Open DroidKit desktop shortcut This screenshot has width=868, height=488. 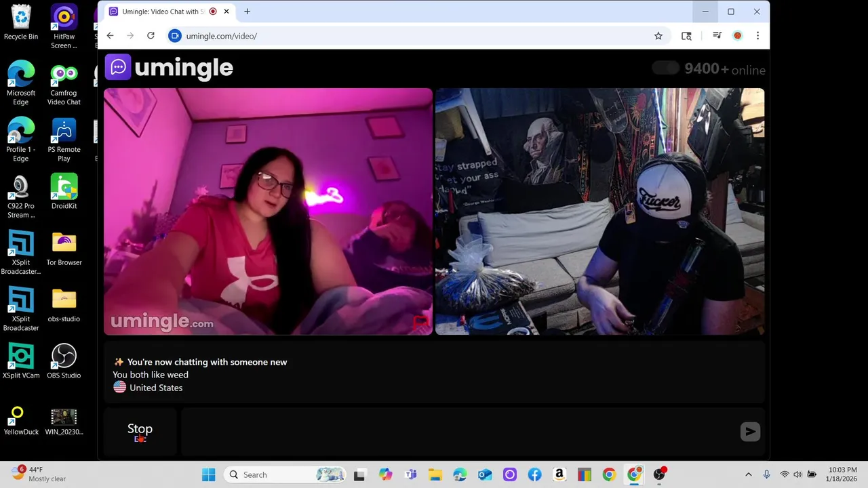pyautogui.click(x=64, y=192)
